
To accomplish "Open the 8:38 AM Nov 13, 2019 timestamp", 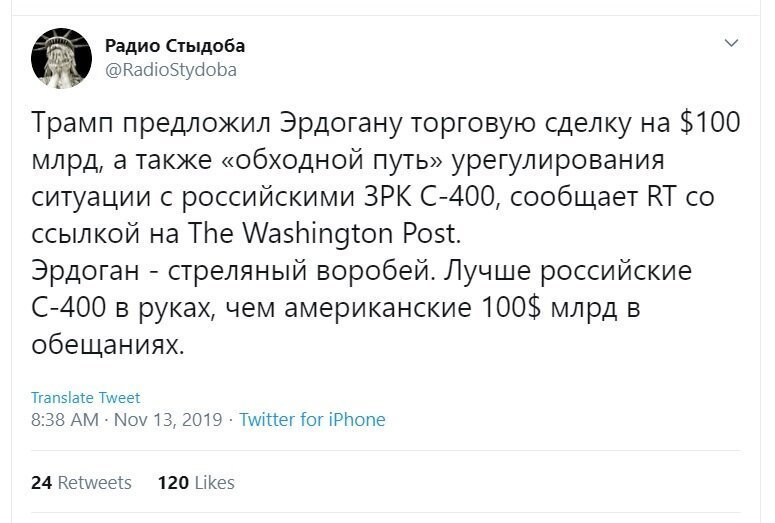I will click(127, 420).
